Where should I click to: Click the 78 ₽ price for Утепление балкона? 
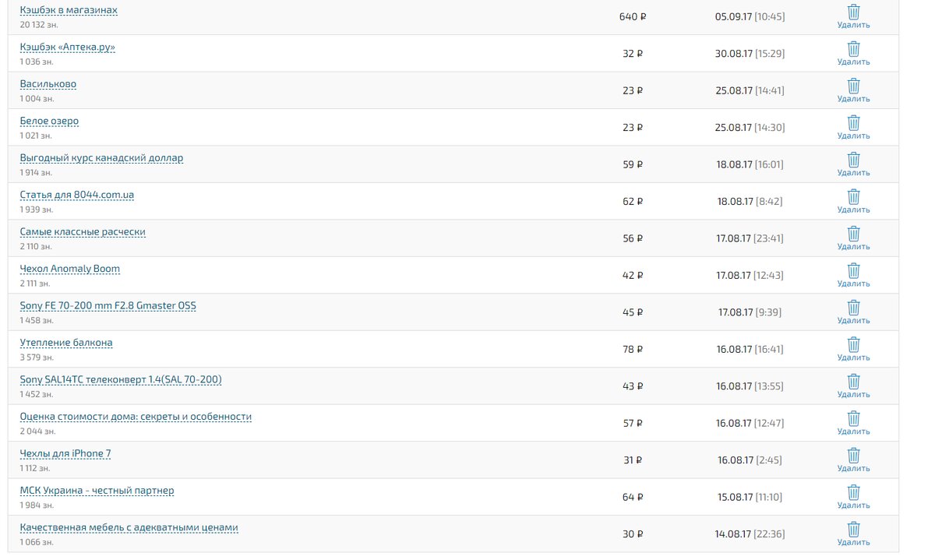click(633, 349)
